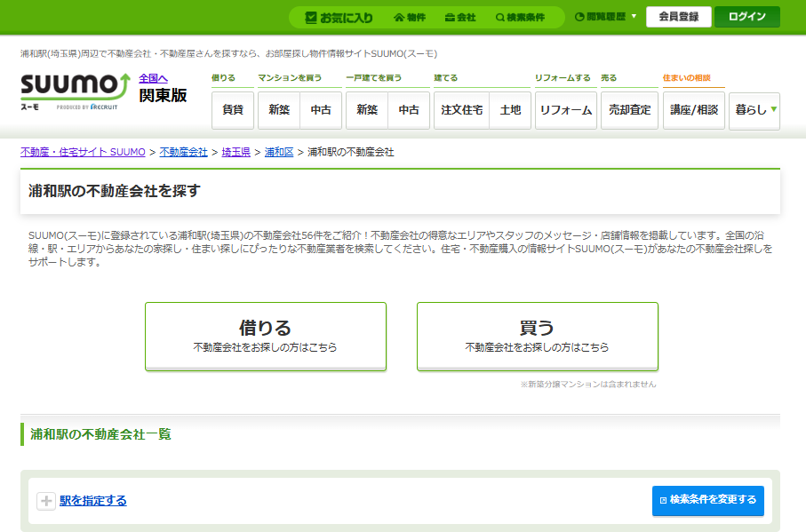Click the 借りる real estate agency button

tap(265, 337)
